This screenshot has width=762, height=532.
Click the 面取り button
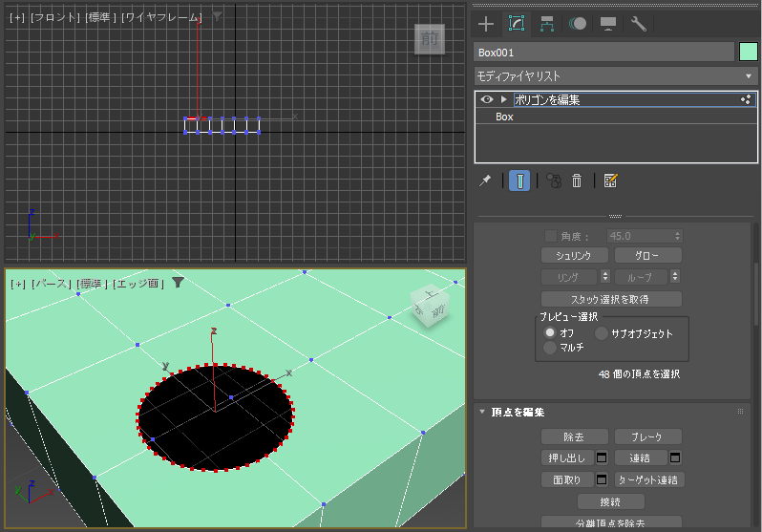(567, 480)
